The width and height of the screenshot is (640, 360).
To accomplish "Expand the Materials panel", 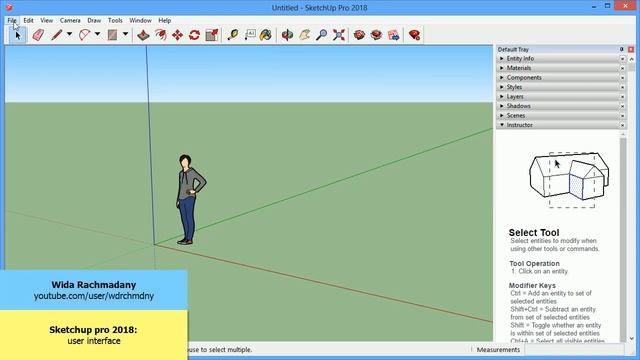I will [561, 68].
